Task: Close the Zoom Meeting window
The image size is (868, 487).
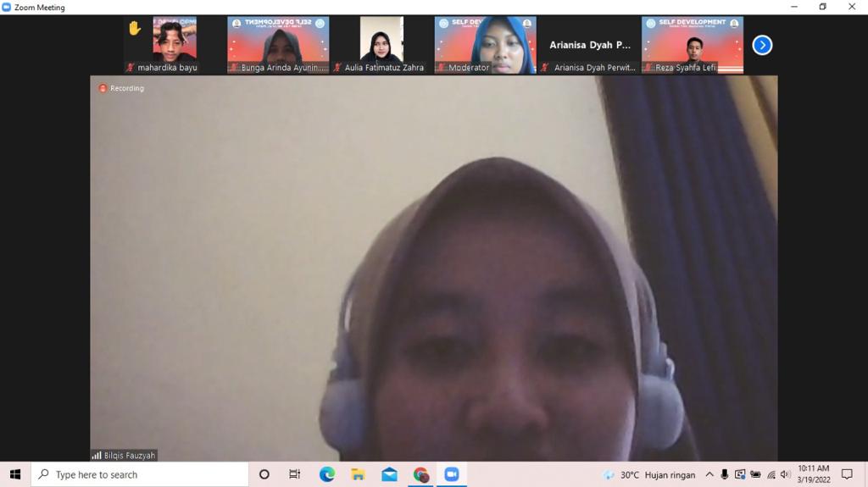Action: pyautogui.click(x=852, y=7)
